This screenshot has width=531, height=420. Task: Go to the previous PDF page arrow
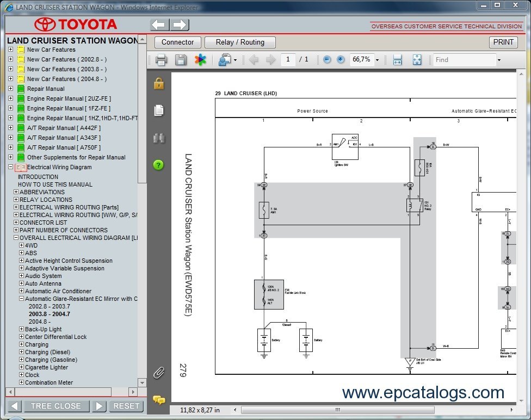click(254, 60)
